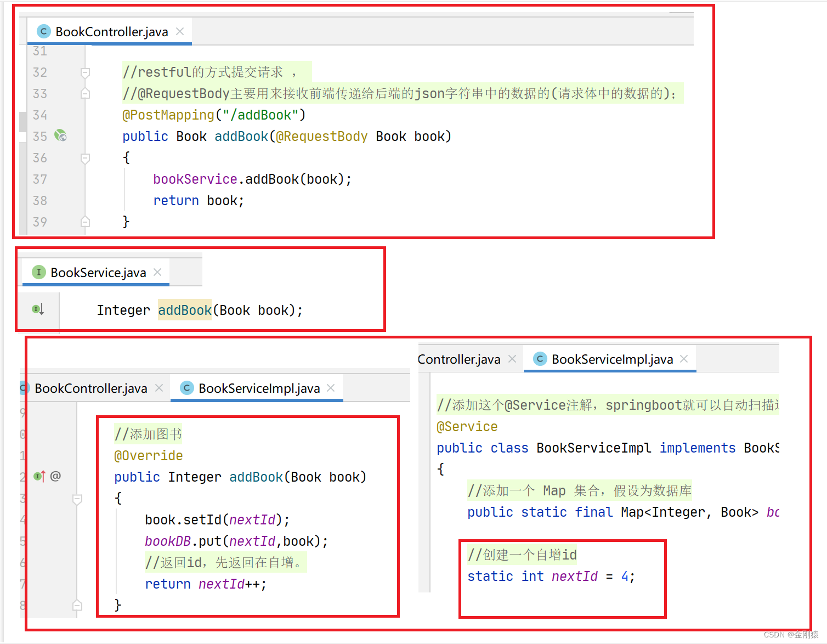827x644 pixels.
Task: Click class icon on lower-left BookServiceImpl.java tab
Action: (186, 388)
